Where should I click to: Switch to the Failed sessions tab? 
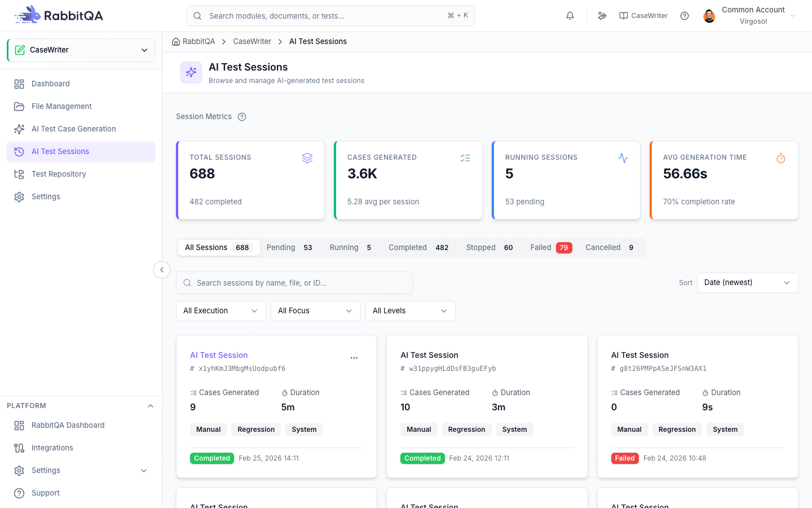tap(551, 248)
